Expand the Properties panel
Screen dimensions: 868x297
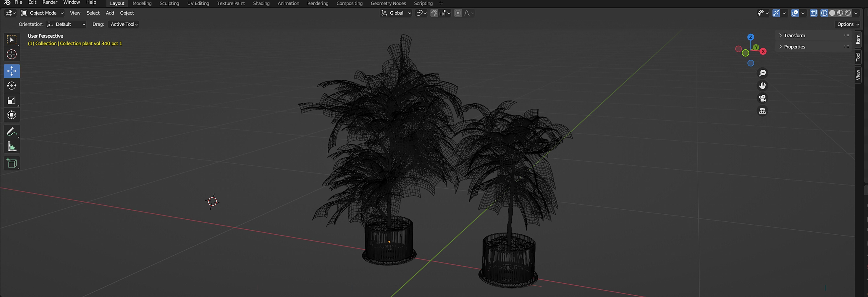tap(814, 47)
